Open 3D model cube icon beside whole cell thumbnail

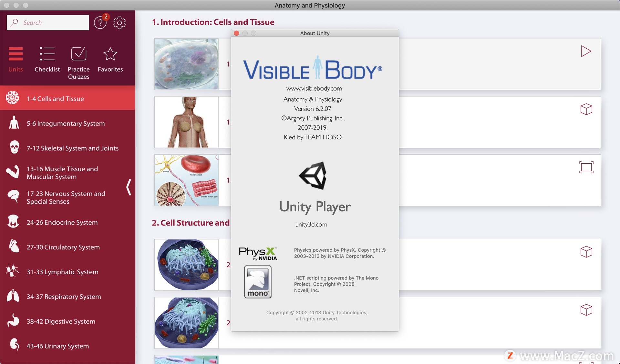[x=586, y=252]
